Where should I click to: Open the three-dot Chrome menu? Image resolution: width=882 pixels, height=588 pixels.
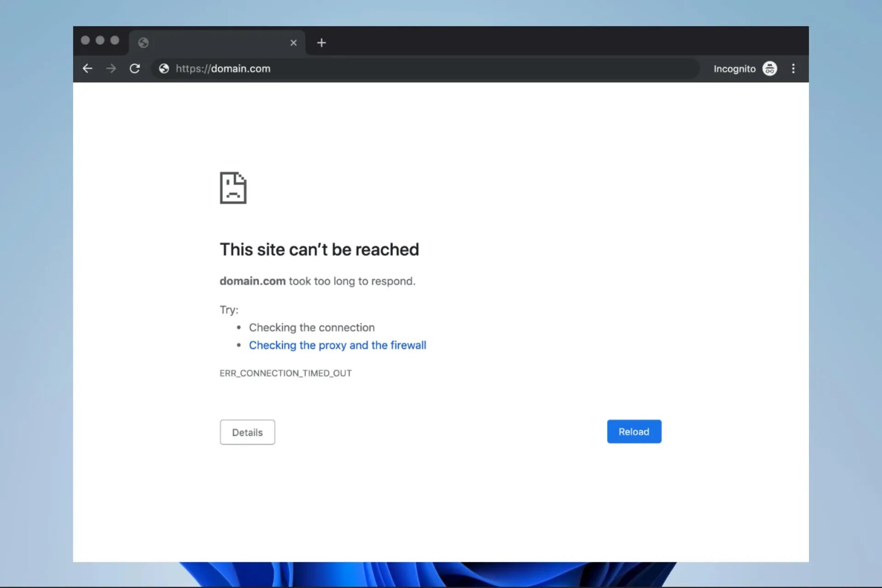click(x=793, y=68)
